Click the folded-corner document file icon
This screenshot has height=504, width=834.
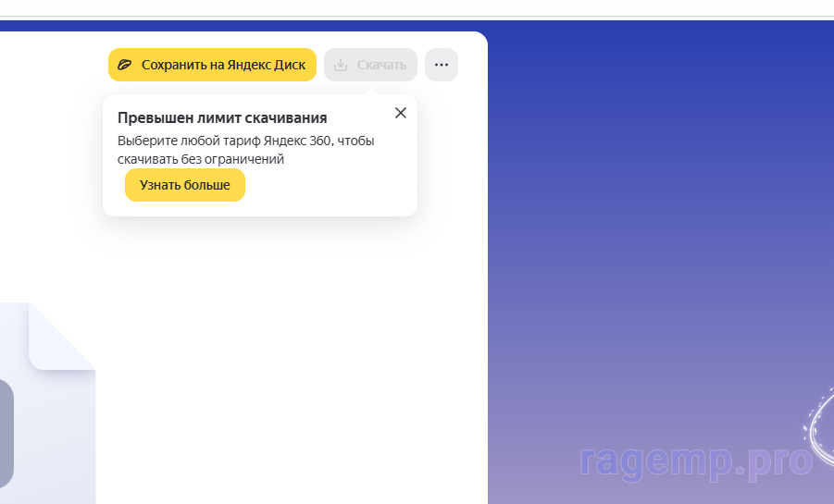pyautogui.click(x=56, y=407)
